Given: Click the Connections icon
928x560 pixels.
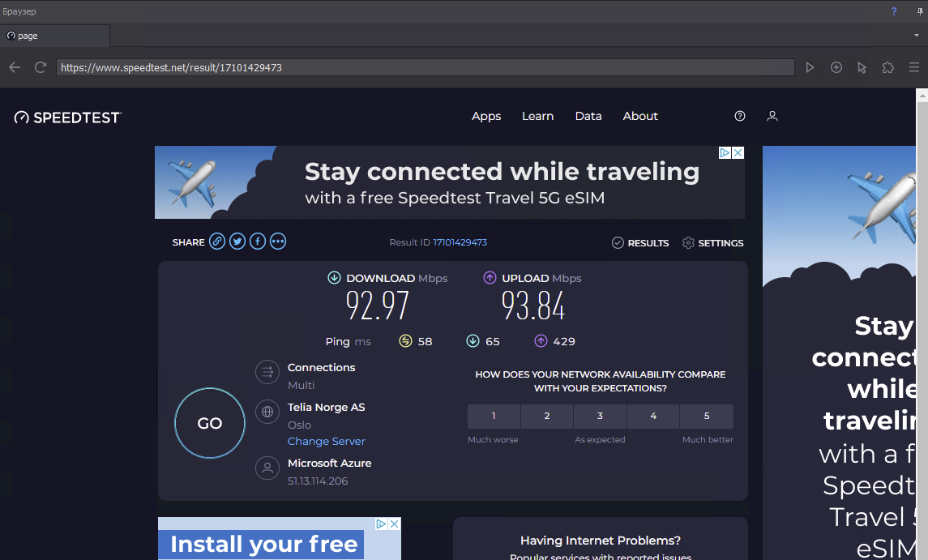Looking at the screenshot, I should pyautogui.click(x=267, y=372).
